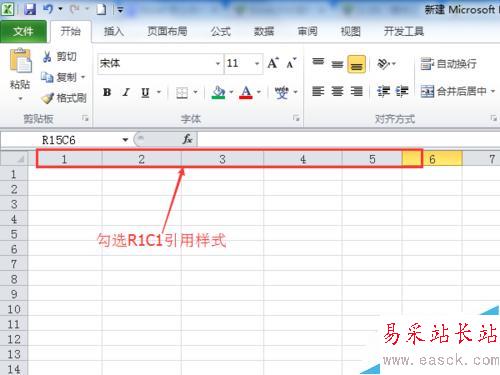The width and height of the screenshot is (500, 375).
Task: Open the 剪贴板 dialog launcher
Action: click(85, 118)
